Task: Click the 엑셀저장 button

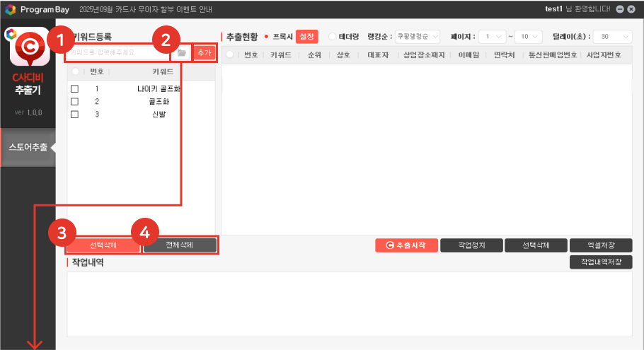Action: (600, 245)
